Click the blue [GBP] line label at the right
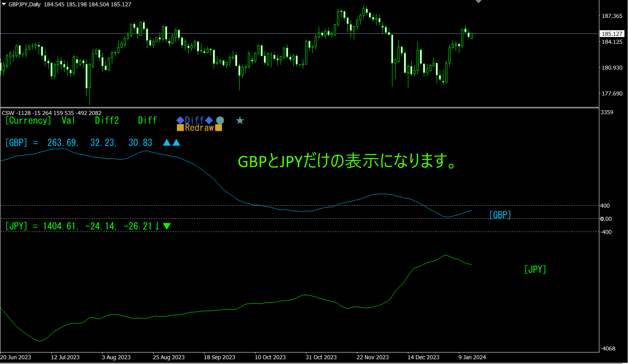This screenshot has height=364, width=628. 500,215
